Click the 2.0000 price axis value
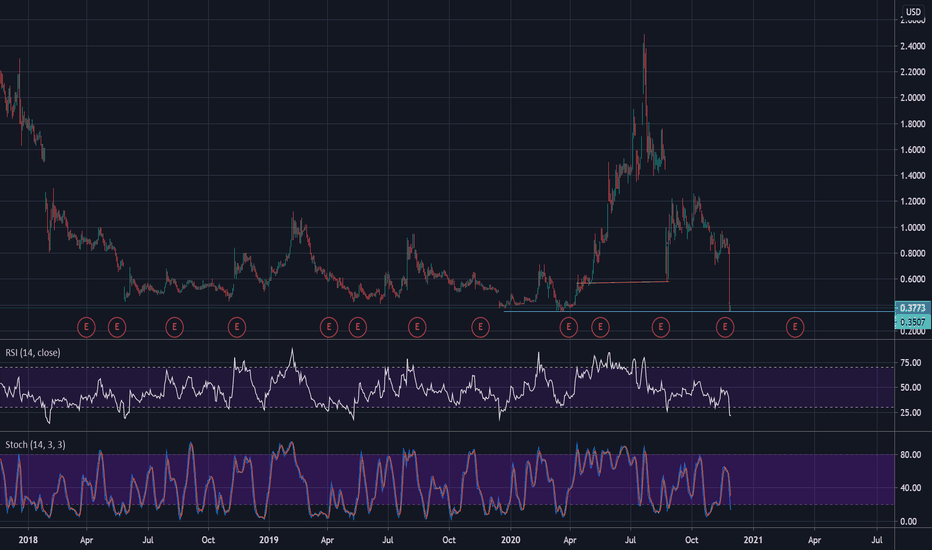The image size is (932, 550). click(912, 98)
